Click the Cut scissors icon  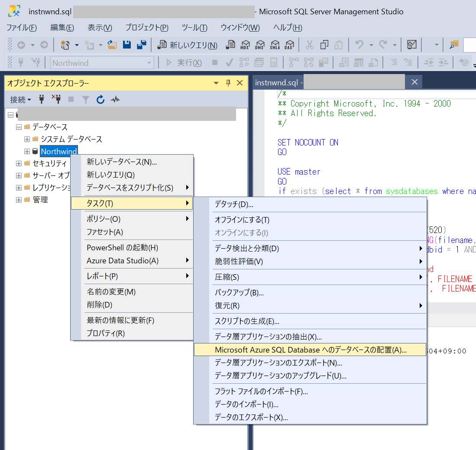pyautogui.click(x=309, y=45)
